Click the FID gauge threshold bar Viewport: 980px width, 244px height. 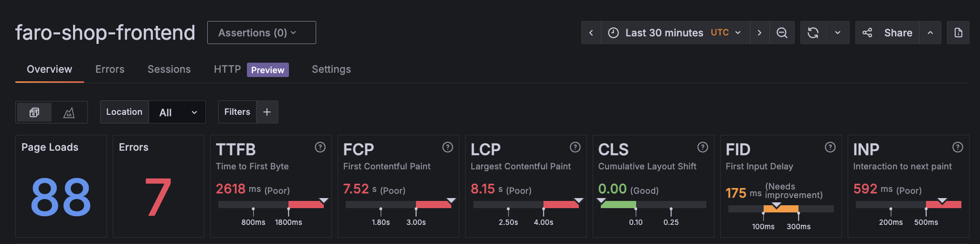pyautogui.click(x=781, y=209)
